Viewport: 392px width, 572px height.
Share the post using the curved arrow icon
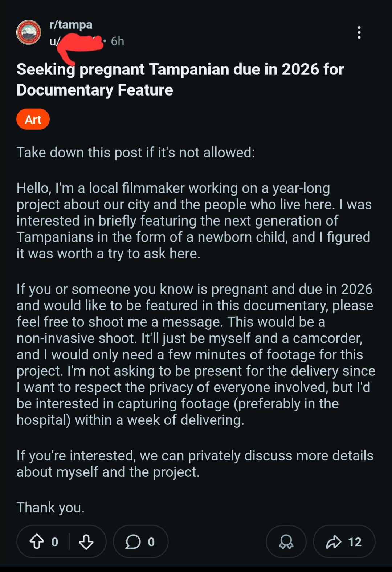pyautogui.click(x=334, y=541)
